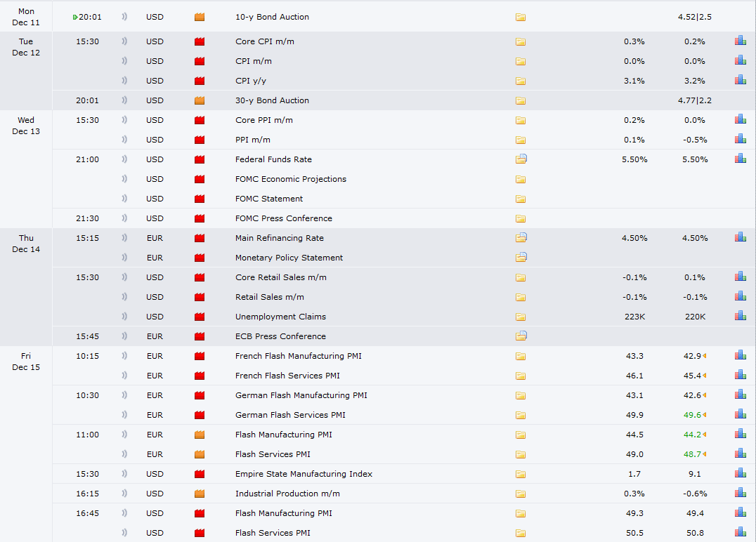Open the graph icon for Core CPI m/m
This screenshot has width=756, height=542.
click(740, 41)
